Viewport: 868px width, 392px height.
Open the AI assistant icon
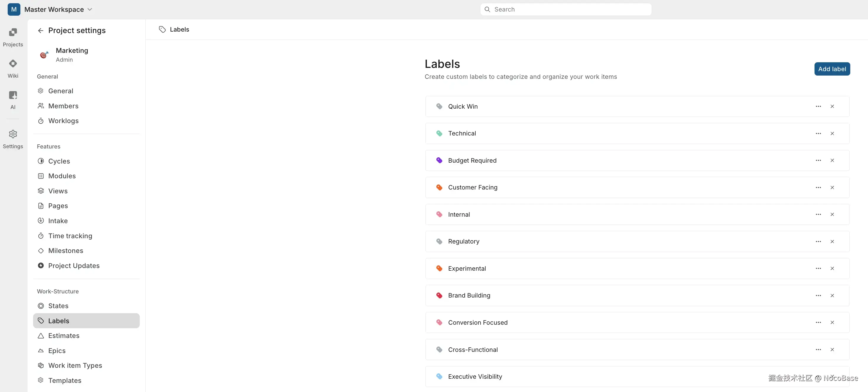[13, 100]
